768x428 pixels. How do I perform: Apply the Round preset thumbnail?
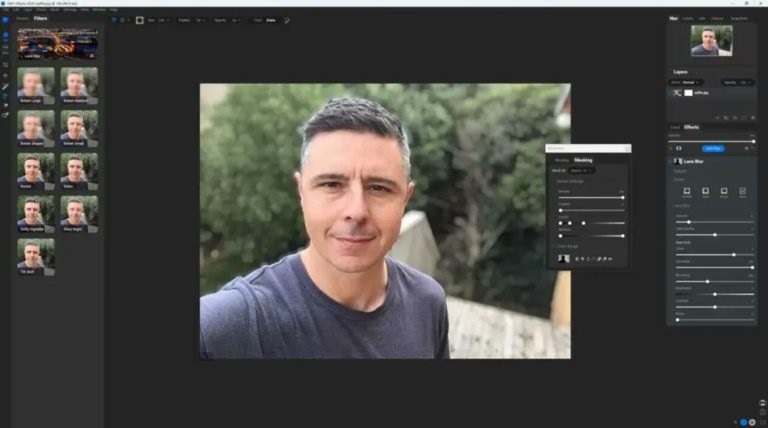click(x=36, y=171)
